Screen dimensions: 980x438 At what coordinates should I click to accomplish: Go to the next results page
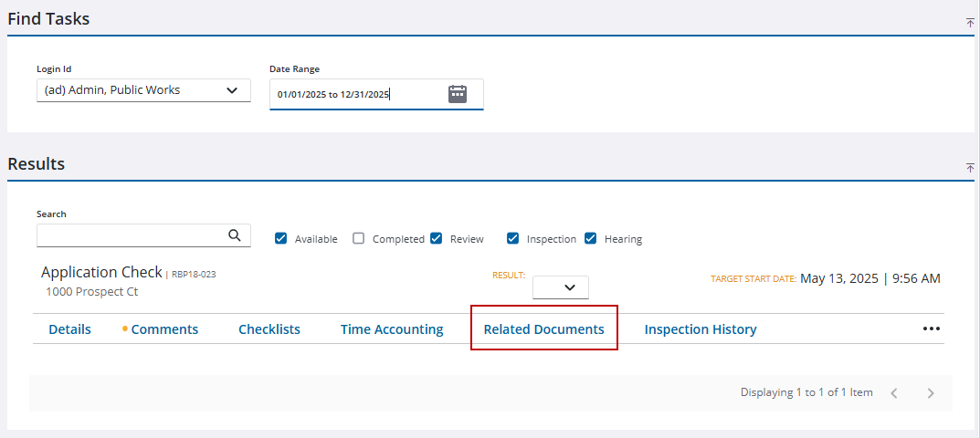tap(931, 393)
